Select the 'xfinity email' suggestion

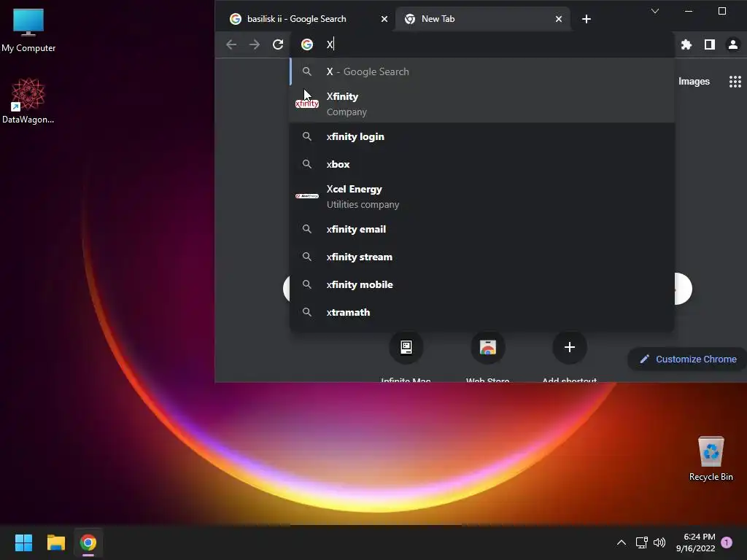[x=482, y=229]
